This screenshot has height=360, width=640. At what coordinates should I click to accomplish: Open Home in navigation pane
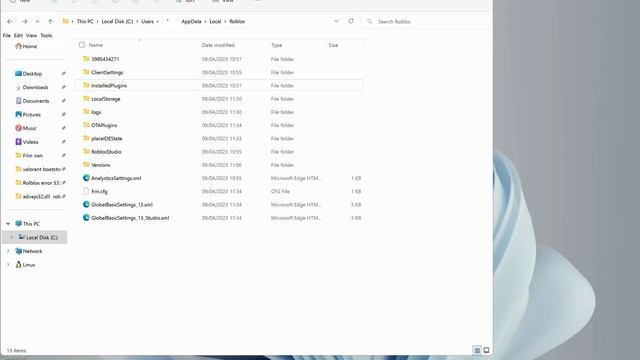click(26, 47)
